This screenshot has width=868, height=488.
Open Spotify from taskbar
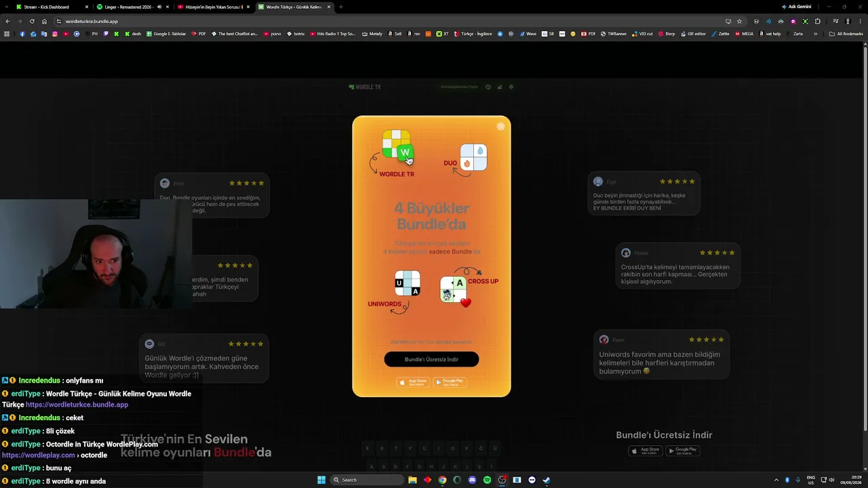tap(487, 480)
